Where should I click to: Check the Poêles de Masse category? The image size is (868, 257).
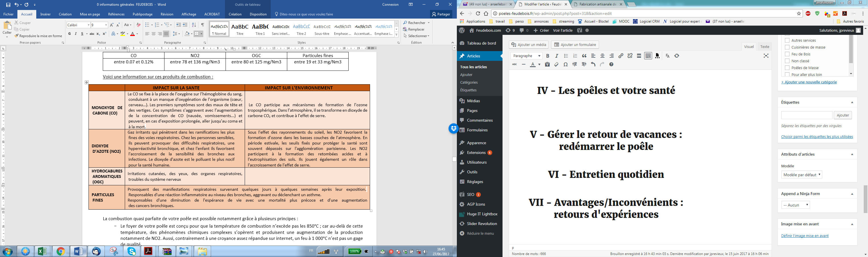pyautogui.click(x=787, y=68)
